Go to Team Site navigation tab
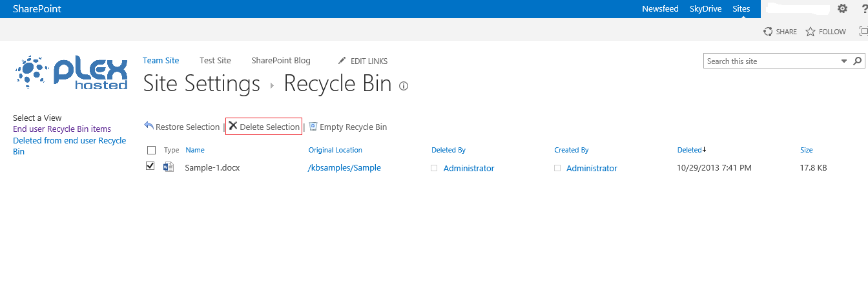This screenshot has height=294, width=868. click(x=161, y=60)
